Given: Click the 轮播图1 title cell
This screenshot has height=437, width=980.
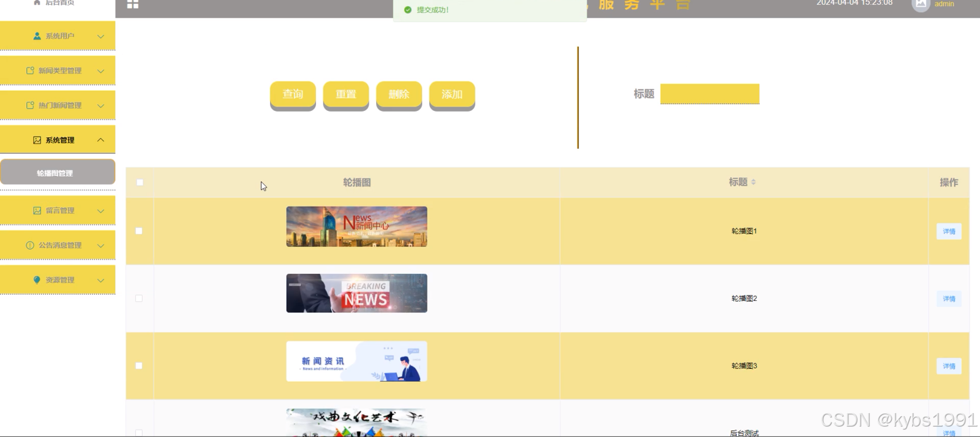Looking at the screenshot, I should pyautogui.click(x=744, y=231).
